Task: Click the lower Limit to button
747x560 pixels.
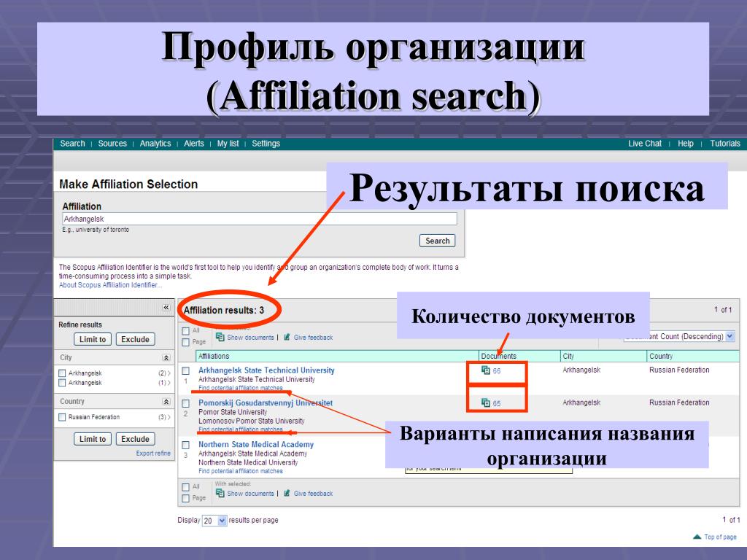Action: pos(93,438)
